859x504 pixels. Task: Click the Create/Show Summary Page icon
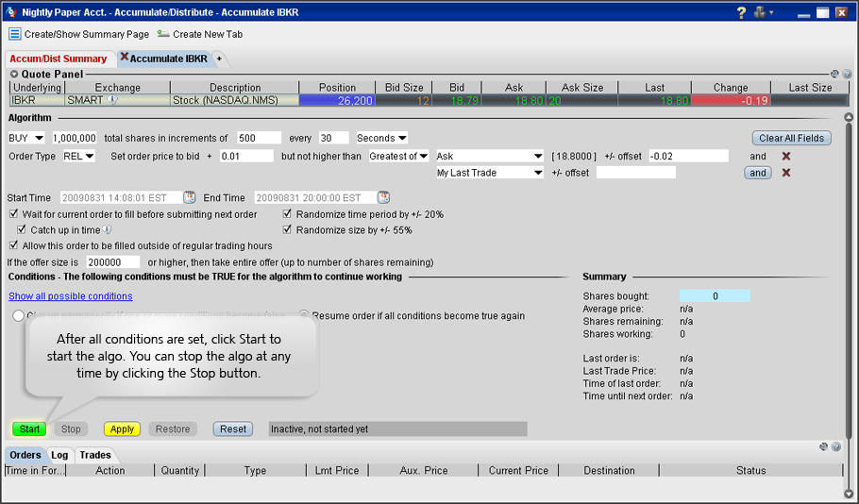(x=15, y=34)
